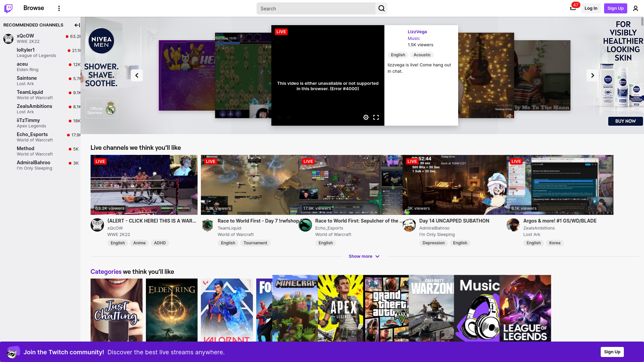Toggle fullscreen on the featured video

click(x=376, y=117)
